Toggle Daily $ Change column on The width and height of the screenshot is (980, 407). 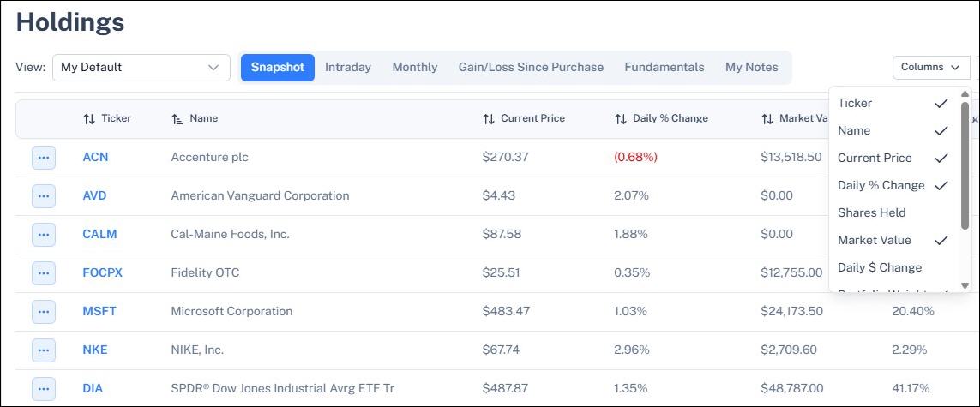pos(893,268)
